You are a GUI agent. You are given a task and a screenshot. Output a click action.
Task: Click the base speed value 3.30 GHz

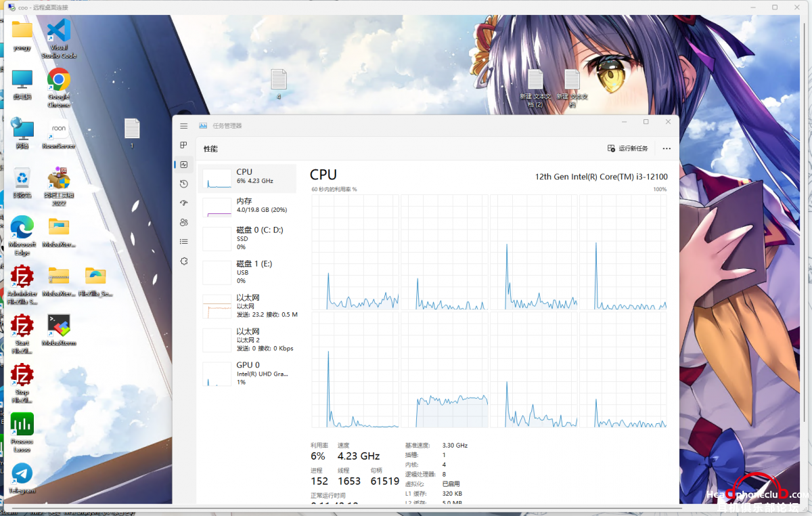455,446
